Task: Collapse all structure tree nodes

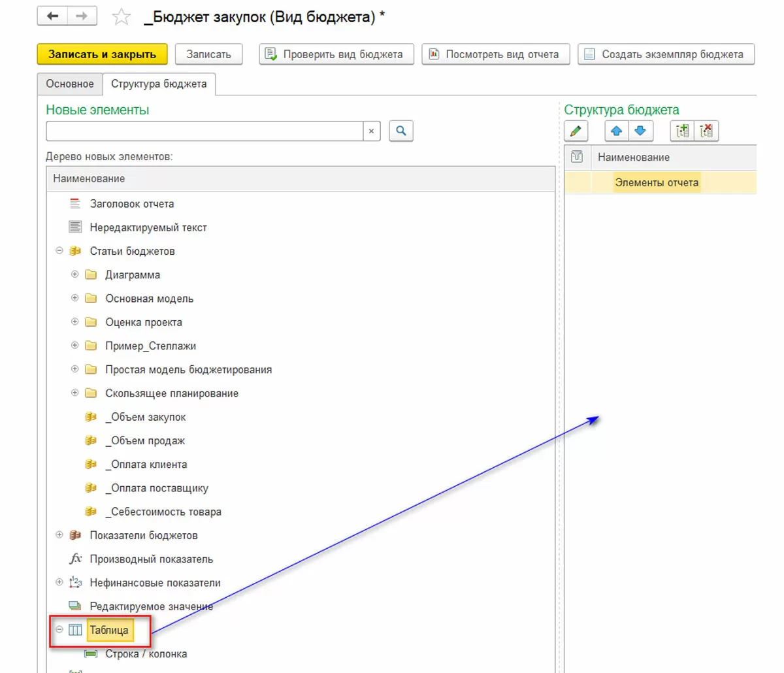Action: [706, 131]
